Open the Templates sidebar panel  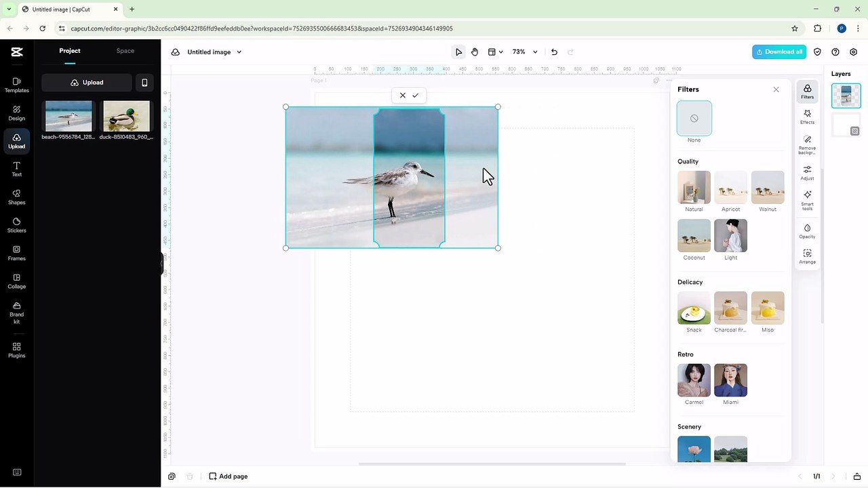click(17, 85)
